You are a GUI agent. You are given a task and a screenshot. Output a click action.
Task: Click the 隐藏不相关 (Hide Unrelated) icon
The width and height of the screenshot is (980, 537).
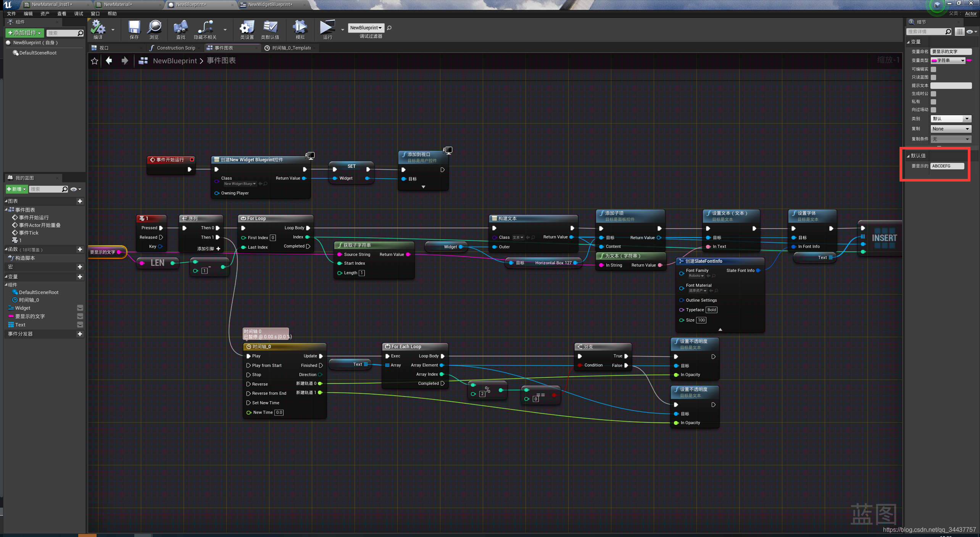coord(205,27)
